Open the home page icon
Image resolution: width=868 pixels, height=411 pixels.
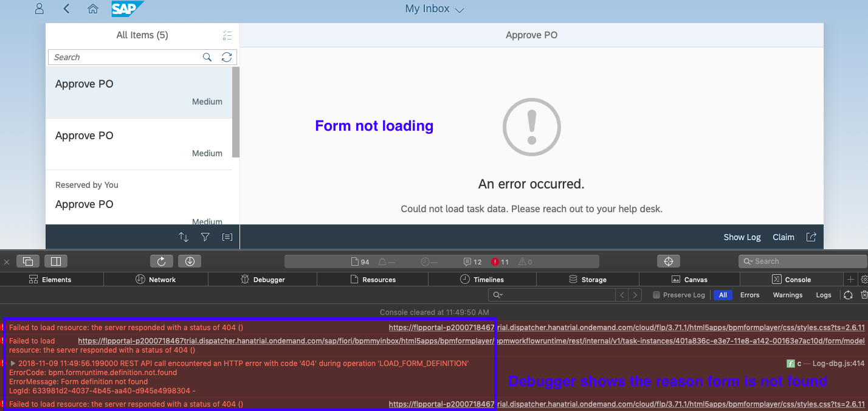92,9
